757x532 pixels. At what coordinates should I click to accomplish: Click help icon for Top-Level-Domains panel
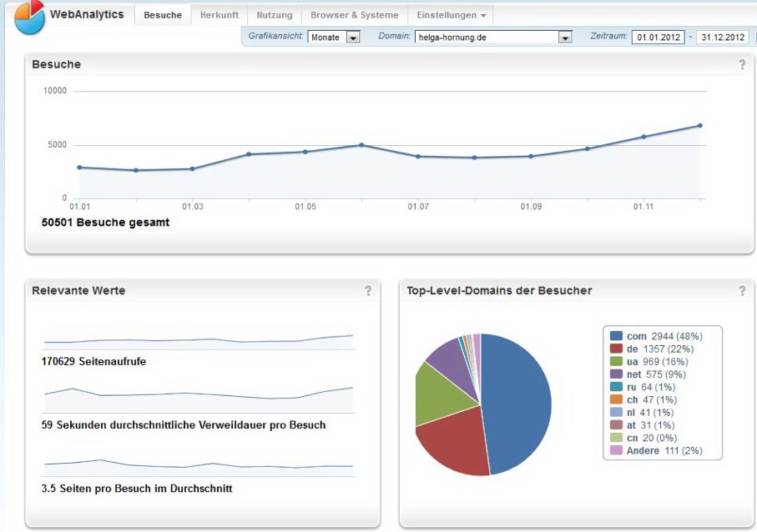pos(742,291)
